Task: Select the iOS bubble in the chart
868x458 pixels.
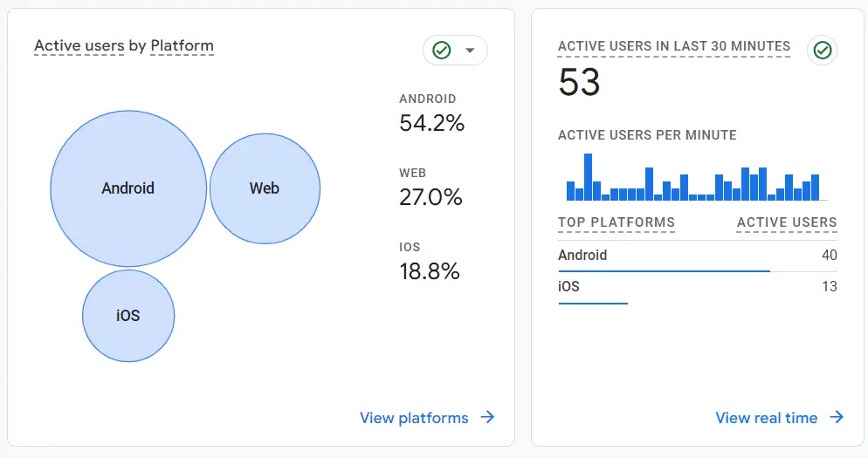Action: [128, 316]
